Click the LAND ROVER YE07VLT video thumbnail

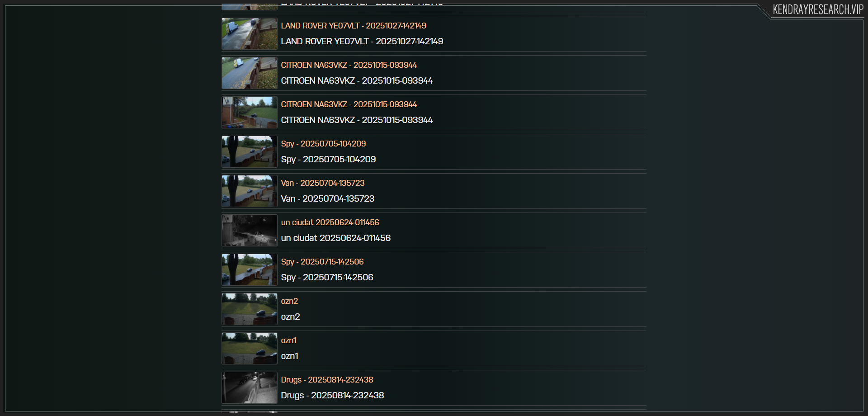[x=250, y=34]
